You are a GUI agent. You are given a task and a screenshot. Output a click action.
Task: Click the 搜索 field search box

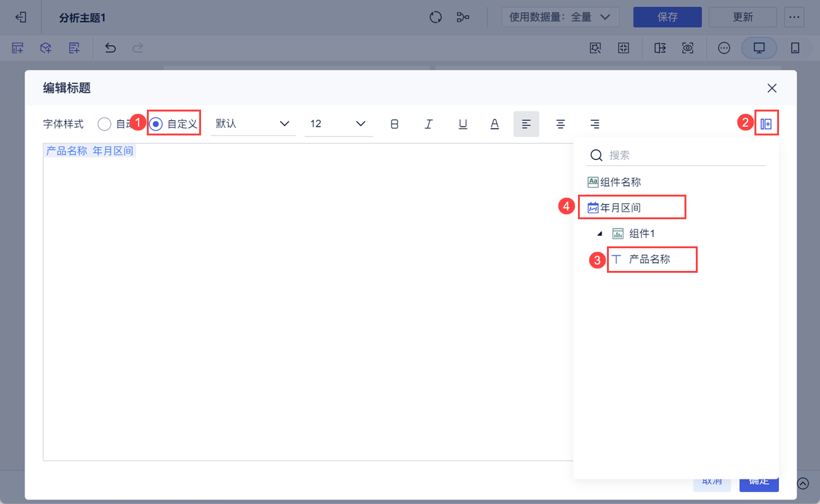coord(676,155)
